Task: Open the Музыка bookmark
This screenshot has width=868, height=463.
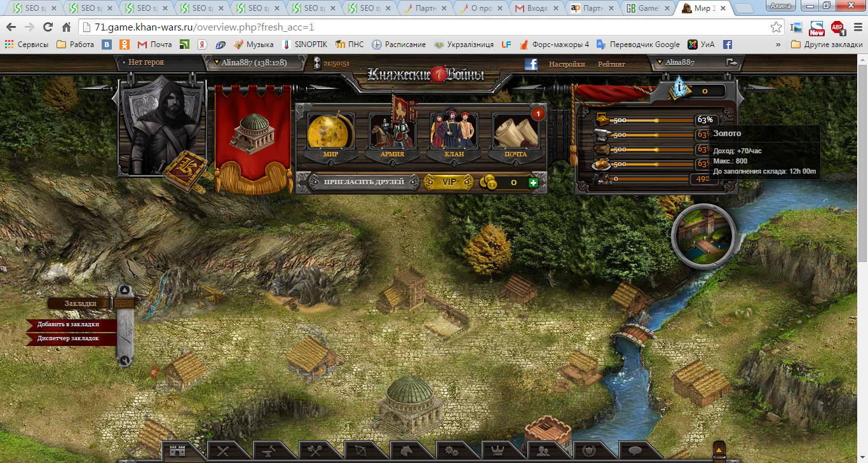Action: [254, 45]
